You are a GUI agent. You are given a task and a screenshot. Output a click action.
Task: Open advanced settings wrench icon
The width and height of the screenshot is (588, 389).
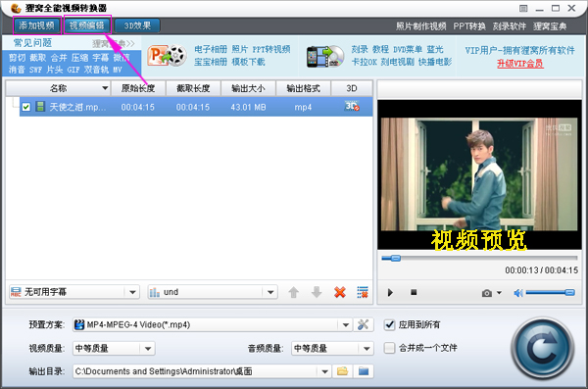(x=363, y=324)
